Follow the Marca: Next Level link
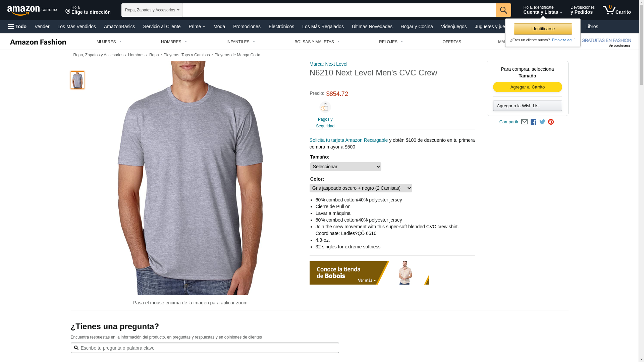 click(x=328, y=64)
